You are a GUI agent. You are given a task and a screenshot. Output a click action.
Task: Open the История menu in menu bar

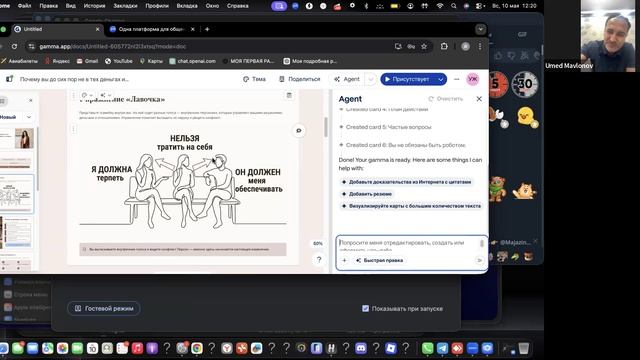94,6
